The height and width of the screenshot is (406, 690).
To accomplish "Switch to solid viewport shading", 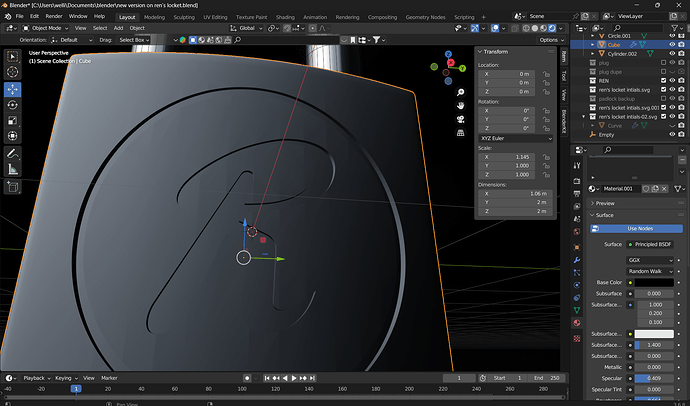I will 535,28.
